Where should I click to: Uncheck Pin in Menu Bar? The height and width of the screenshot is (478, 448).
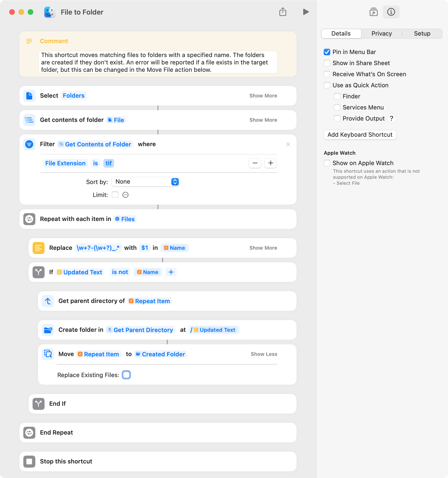327,52
